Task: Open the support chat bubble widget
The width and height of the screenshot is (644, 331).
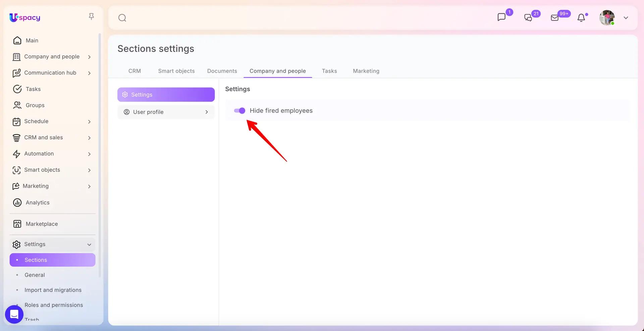Action: click(x=14, y=315)
